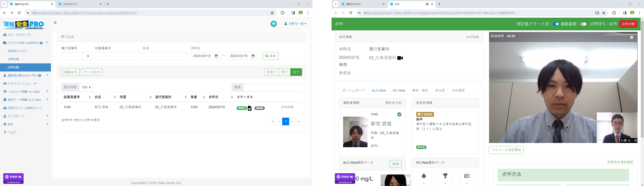This screenshot has height=186, width=644.
Task: Click the camcorder icon beside the 乗務前 badge
Action: coord(250,108)
